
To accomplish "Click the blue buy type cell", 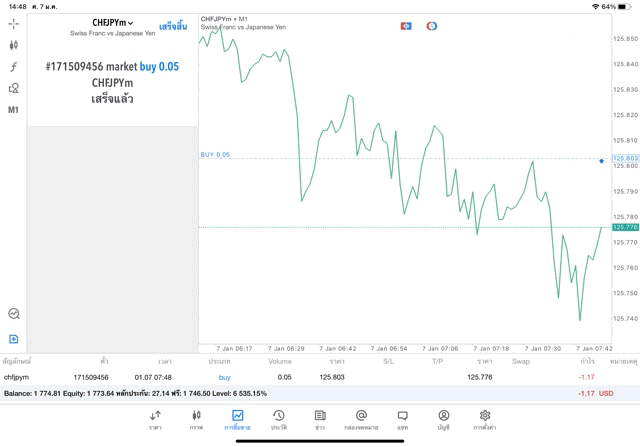I will [224, 377].
